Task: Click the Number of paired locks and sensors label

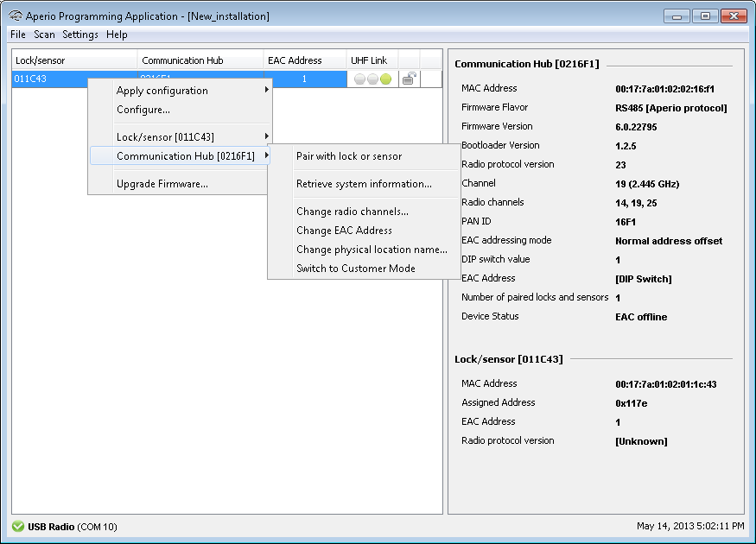Action: coord(535,297)
